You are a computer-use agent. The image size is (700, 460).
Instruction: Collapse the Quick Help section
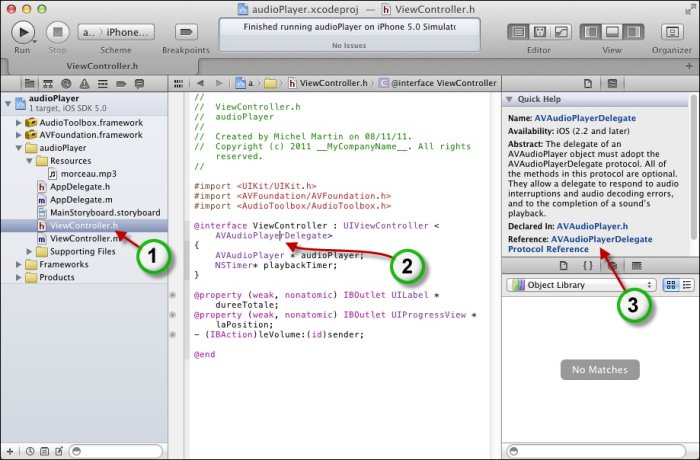point(511,99)
